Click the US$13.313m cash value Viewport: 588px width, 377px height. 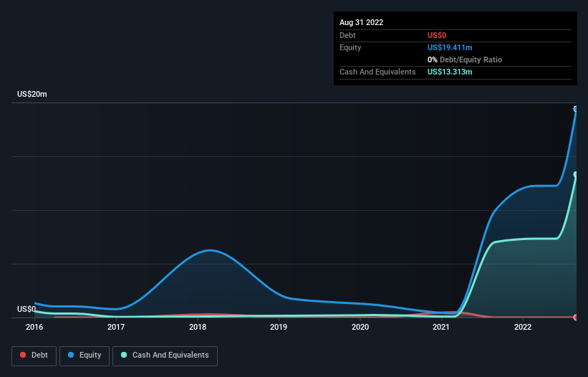[450, 72]
